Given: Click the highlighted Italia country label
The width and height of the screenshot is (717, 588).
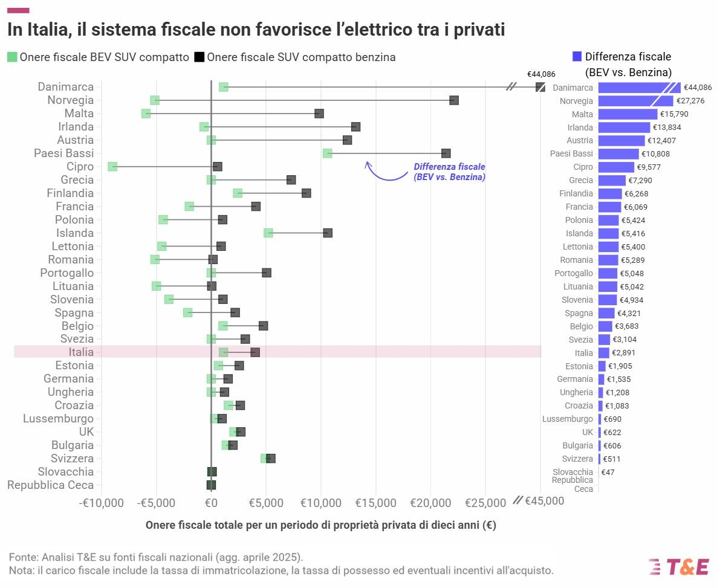Looking at the screenshot, I should (x=81, y=352).
